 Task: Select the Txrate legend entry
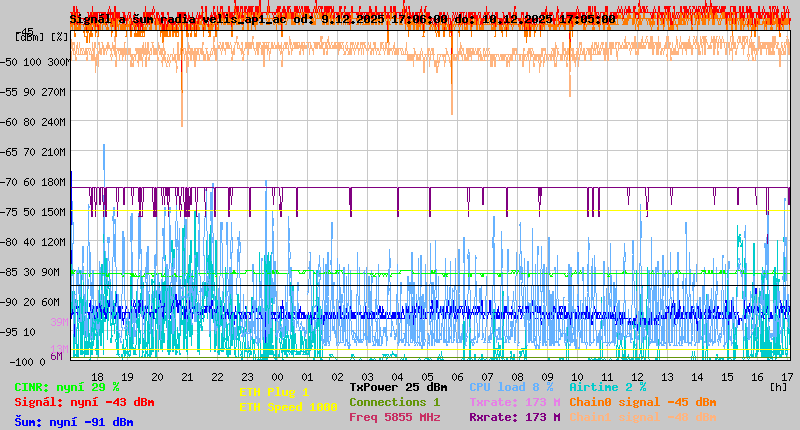(x=514, y=402)
